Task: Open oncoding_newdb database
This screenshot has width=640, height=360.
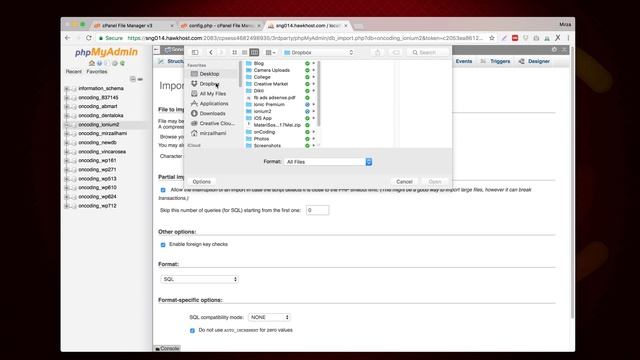Action: (x=97, y=142)
